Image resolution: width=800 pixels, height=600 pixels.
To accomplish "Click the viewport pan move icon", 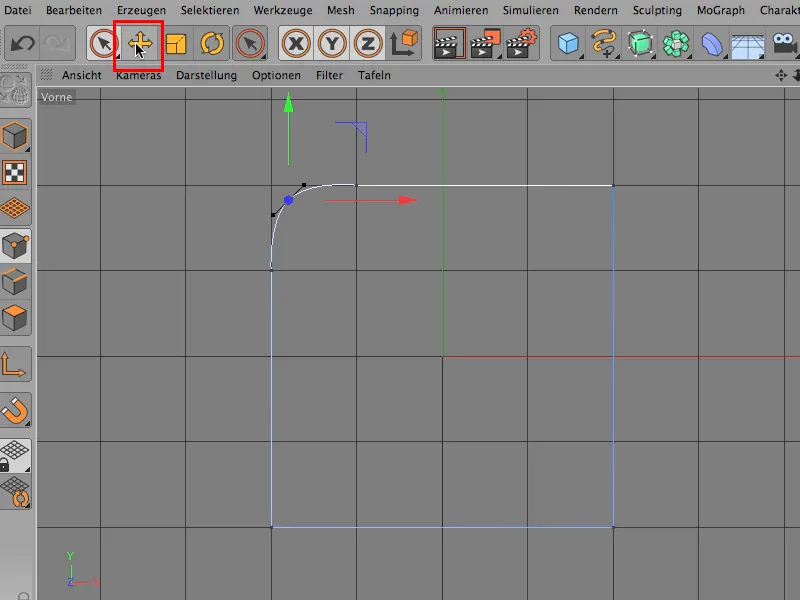I will pos(781,76).
